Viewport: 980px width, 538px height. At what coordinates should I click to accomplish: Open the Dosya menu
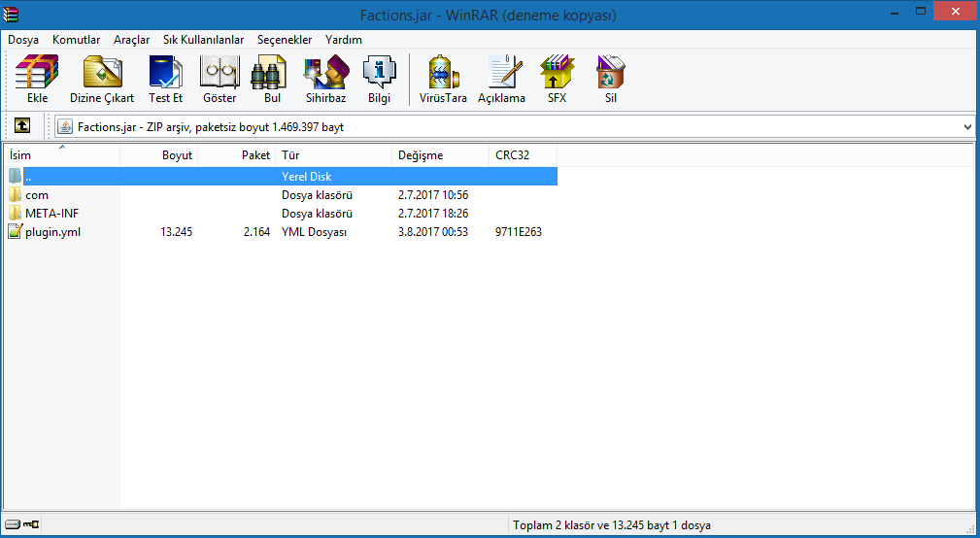click(x=23, y=40)
